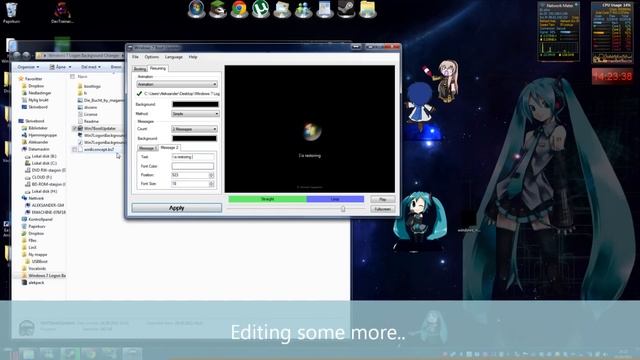
Task: Click the Messages Background black color swatch
Action: (x=194, y=138)
